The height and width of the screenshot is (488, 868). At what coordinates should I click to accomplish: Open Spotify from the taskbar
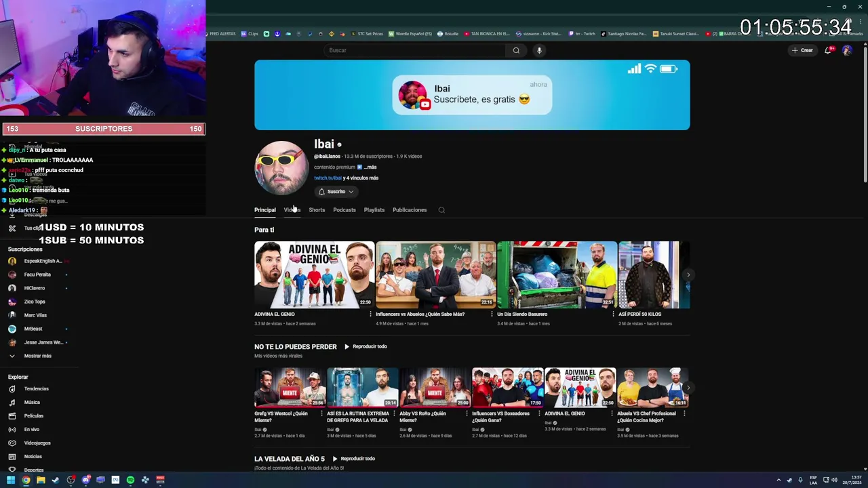click(x=130, y=480)
